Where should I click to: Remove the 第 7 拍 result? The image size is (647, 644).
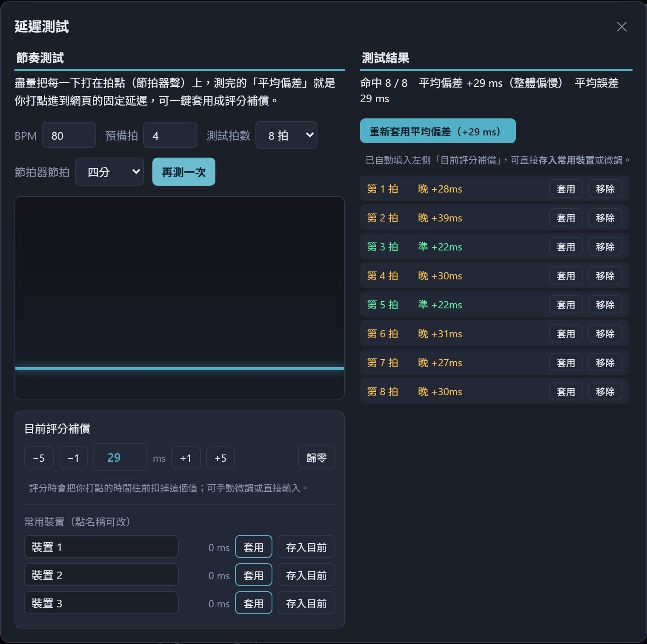click(x=605, y=362)
